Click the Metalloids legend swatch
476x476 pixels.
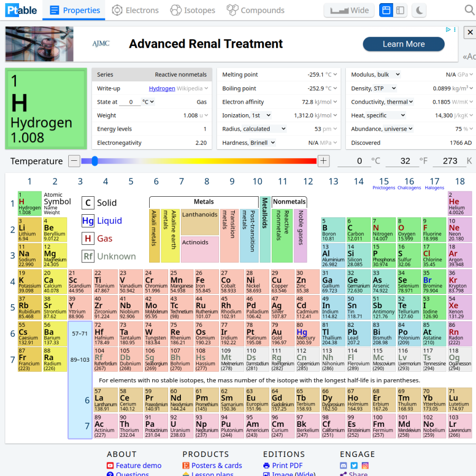pyautogui.click(x=265, y=229)
